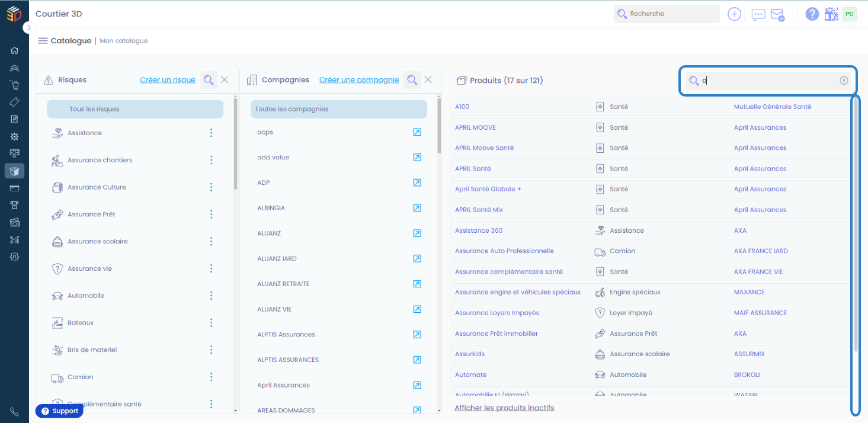
Task: Click Afficher les produits inactifs
Action: pos(504,408)
